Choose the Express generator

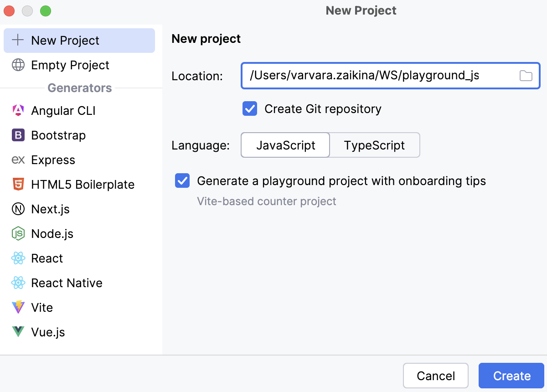(53, 160)
